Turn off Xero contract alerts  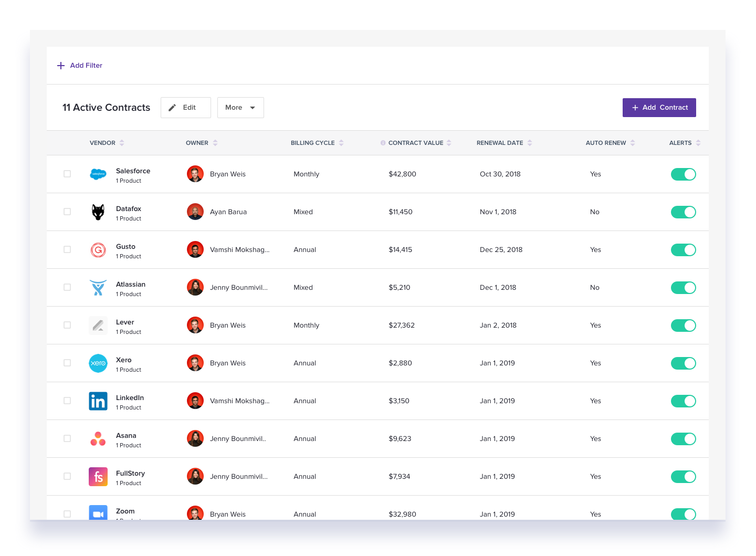(x=684, y=363)
